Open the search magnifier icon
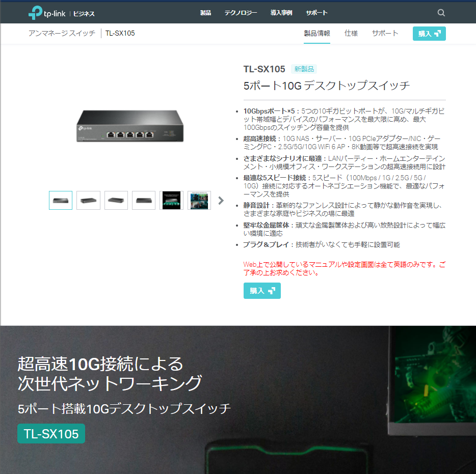Screen dimensions: 476x474 441,13
